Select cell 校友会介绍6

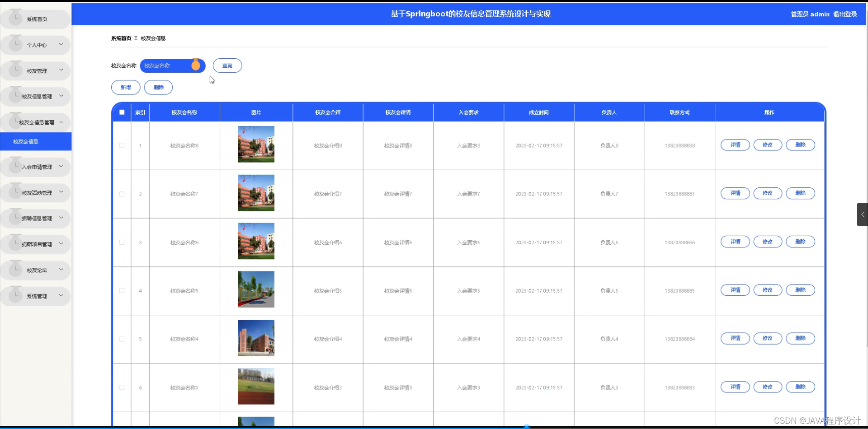[x=328, y=242]
